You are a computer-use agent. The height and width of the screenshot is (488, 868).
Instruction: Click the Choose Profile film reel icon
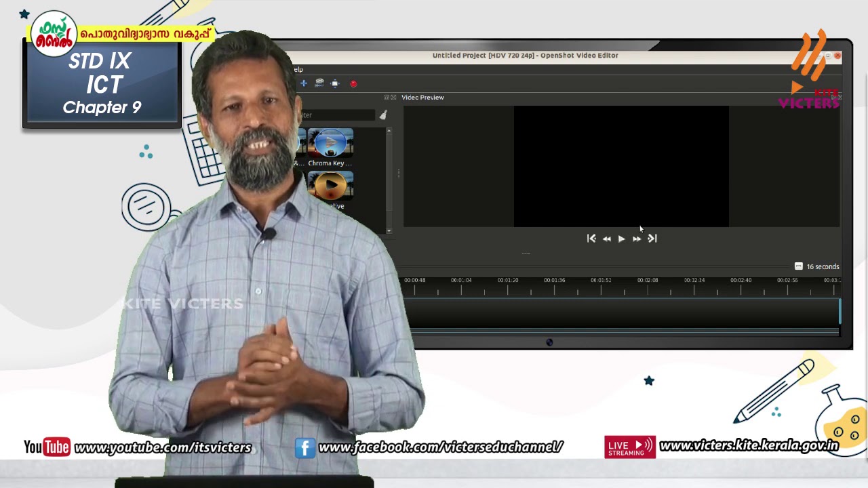click(x=319, y=83)
